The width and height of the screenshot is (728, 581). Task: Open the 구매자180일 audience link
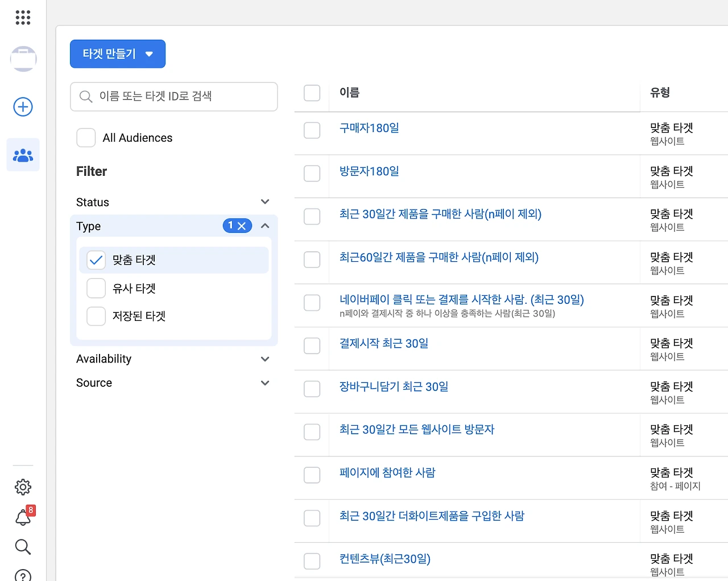click(x=369, y=128)
